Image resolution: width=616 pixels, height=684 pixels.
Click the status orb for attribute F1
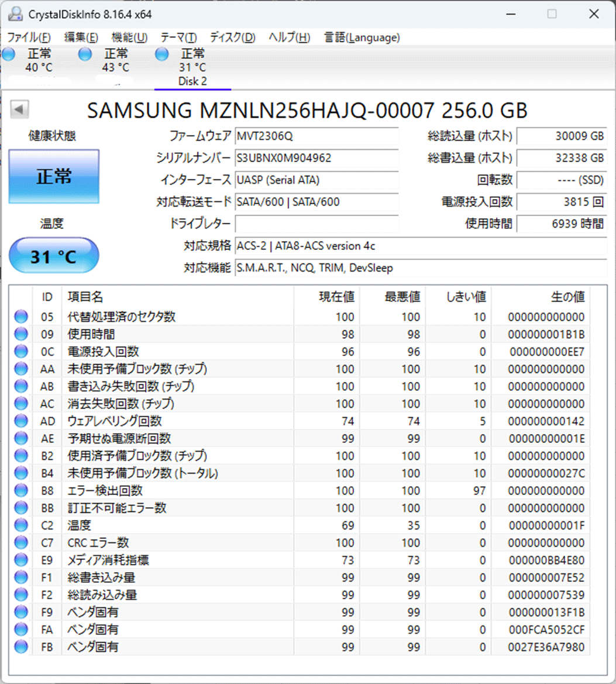point(21,577)
